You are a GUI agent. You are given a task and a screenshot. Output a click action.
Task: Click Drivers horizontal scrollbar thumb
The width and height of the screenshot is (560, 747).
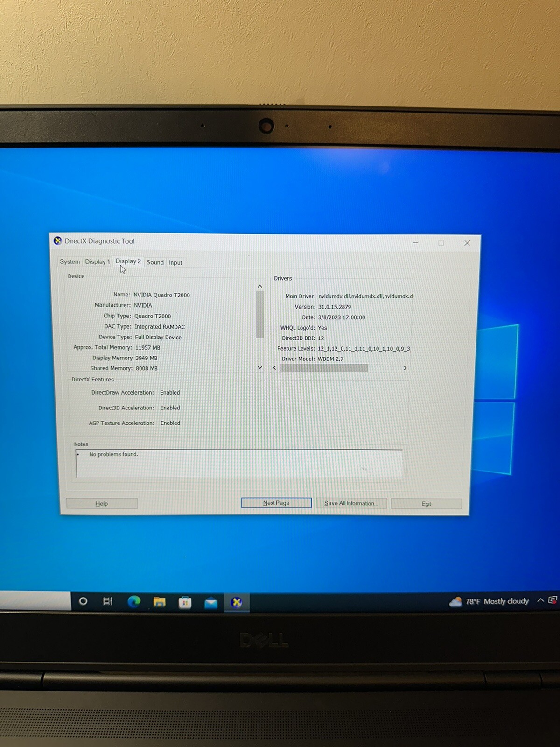point(324,368)
